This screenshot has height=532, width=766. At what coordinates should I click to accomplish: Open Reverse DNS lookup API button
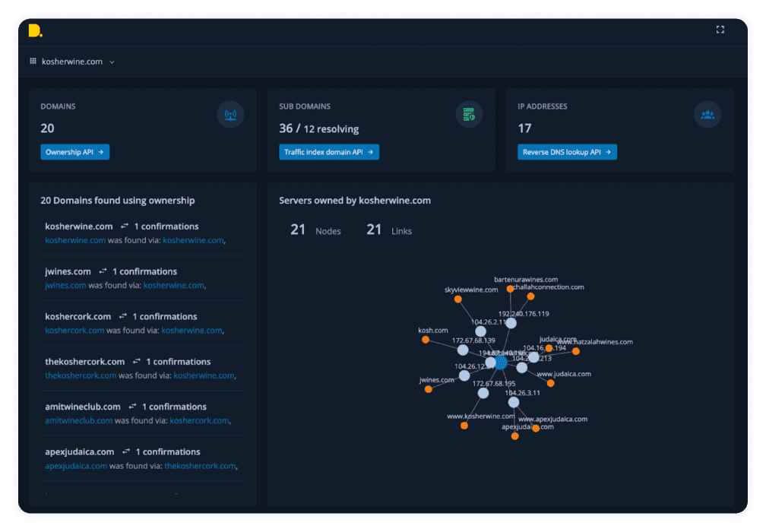tap(567, 152)
